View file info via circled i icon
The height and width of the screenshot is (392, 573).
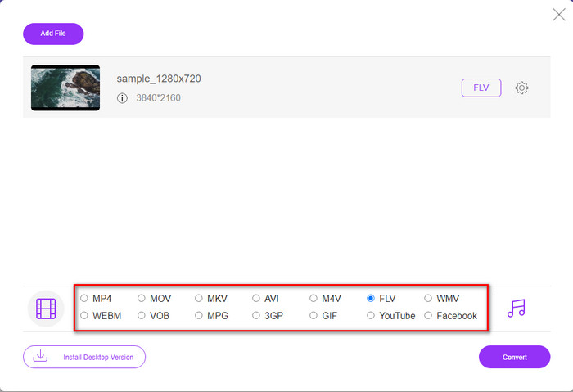[x=122, y=98]
